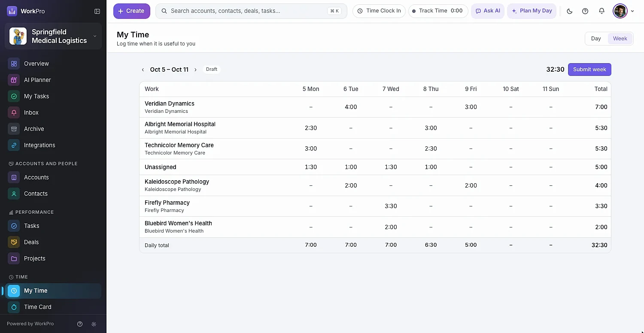Image resolution: width=644 pixels, height=333 pixels.
Task: Click the Albright Memorial Hospital Monday 2:30 cell
Action: (x=311, y=128)
